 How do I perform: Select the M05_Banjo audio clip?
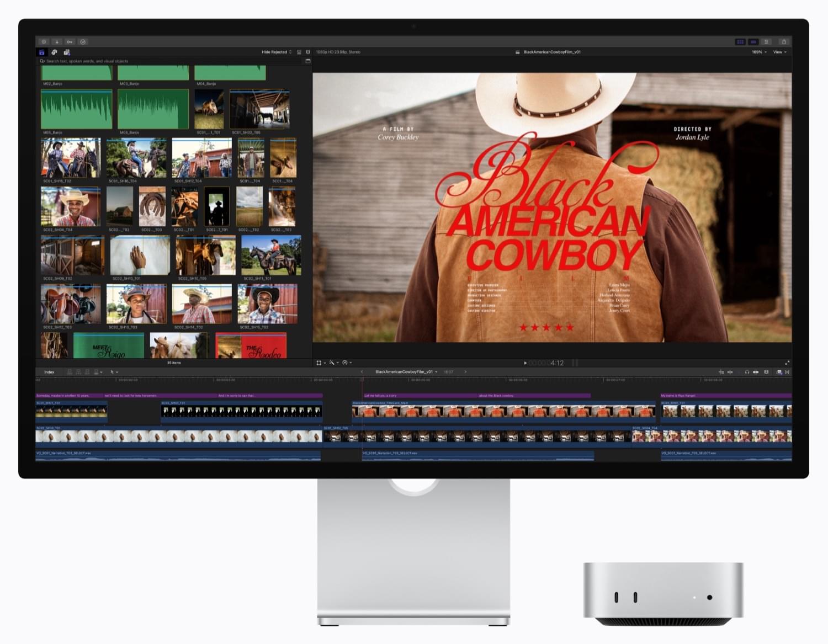coord(76,110)
